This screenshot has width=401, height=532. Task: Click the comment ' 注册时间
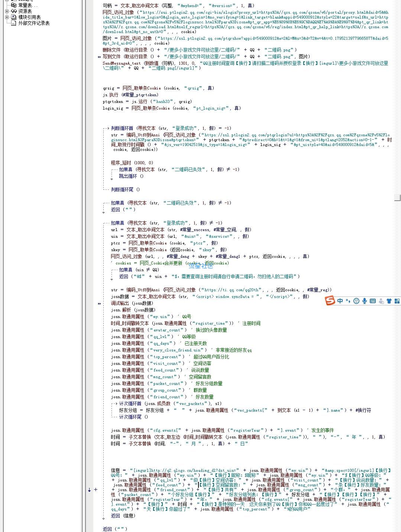pos(249,323)
